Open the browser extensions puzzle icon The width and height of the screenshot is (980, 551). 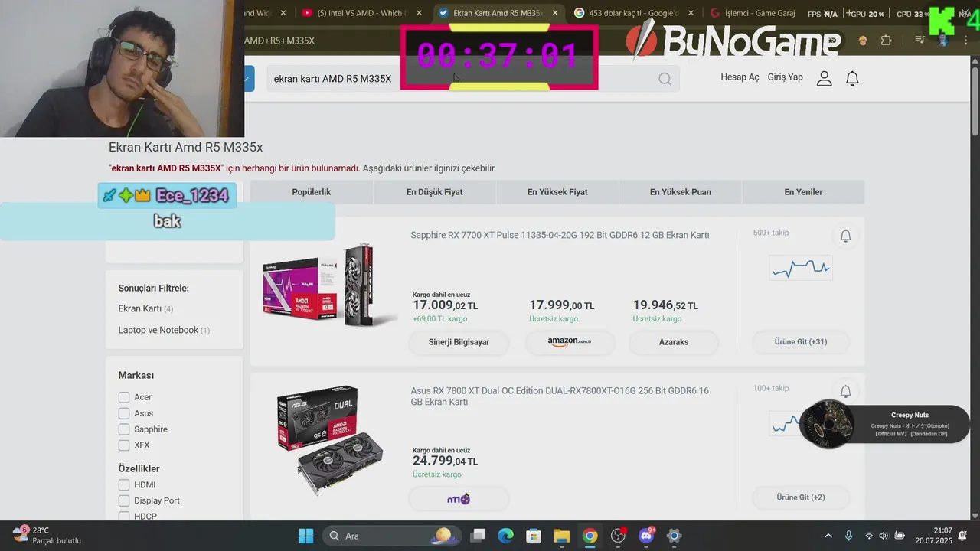pyautogui.click(x=886, y=41)
